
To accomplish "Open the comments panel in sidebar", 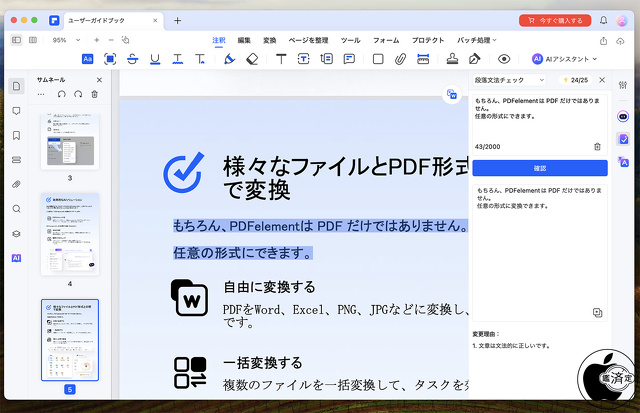I will click(16, 111).
